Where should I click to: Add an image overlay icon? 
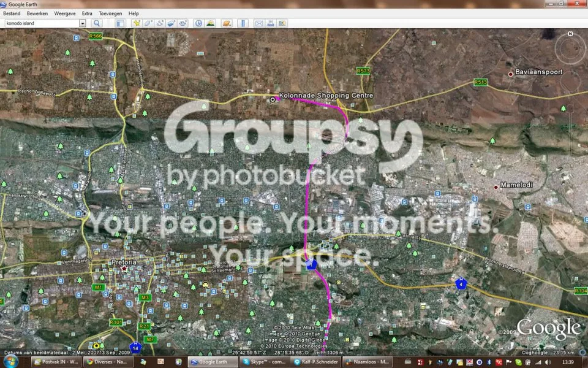(x=171, y=23)
